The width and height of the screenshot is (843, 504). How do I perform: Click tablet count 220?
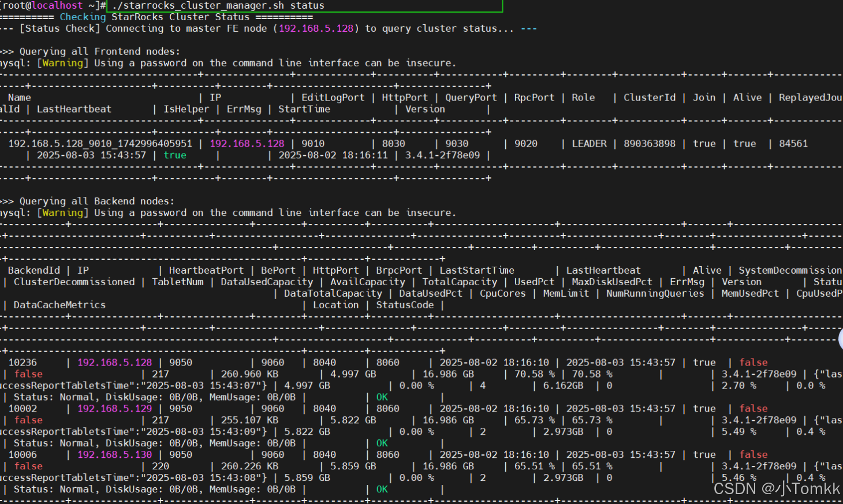(x=161, y=467)
